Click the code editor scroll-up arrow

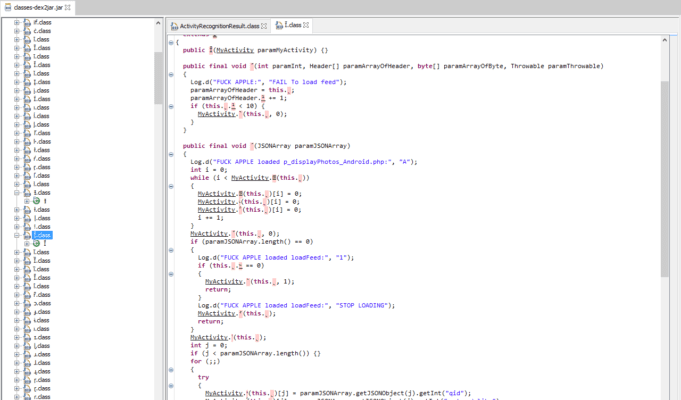pos(665,40)
